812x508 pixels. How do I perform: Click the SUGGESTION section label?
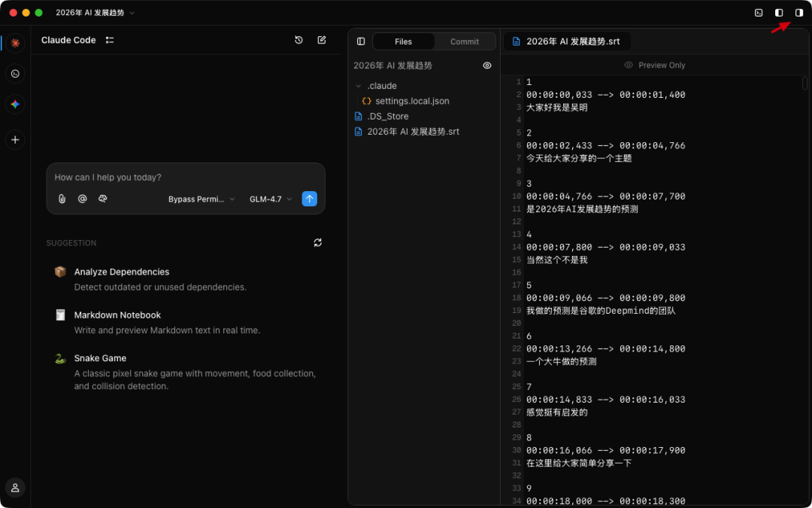(x=71, y=243)
